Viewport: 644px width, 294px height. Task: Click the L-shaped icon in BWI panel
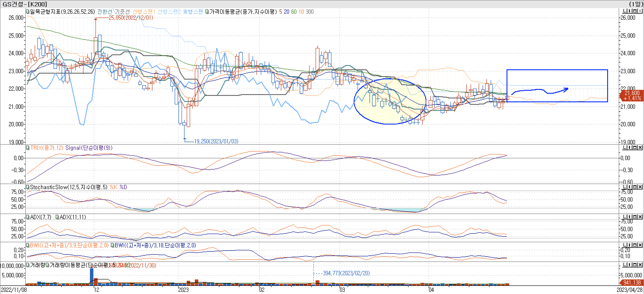[x=624, y=245]
